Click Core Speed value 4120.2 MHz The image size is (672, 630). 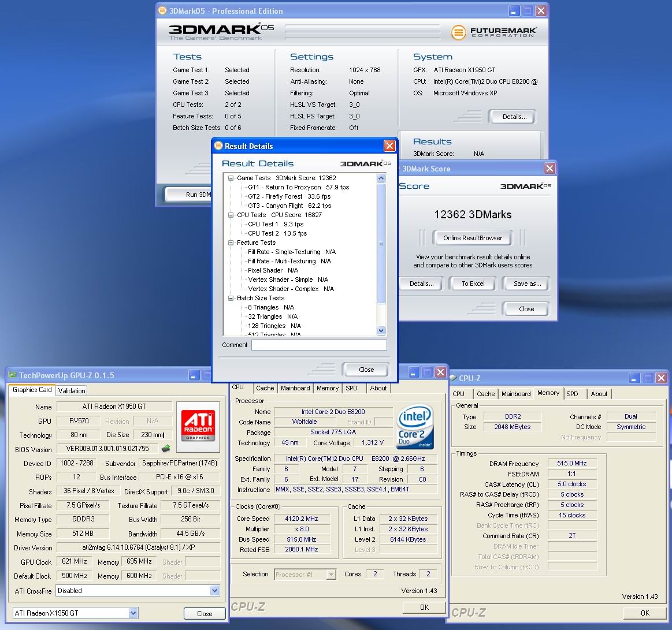[301, 519]
